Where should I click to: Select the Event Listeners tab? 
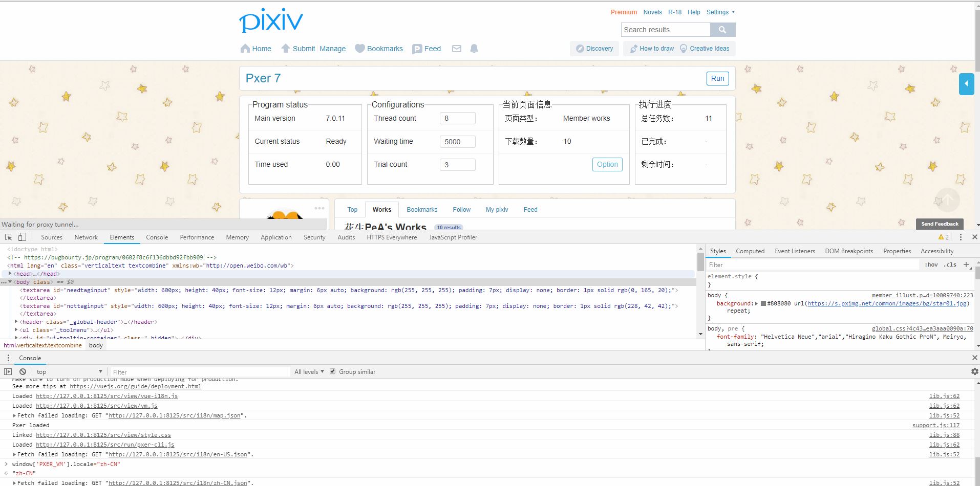click(795, 251)
